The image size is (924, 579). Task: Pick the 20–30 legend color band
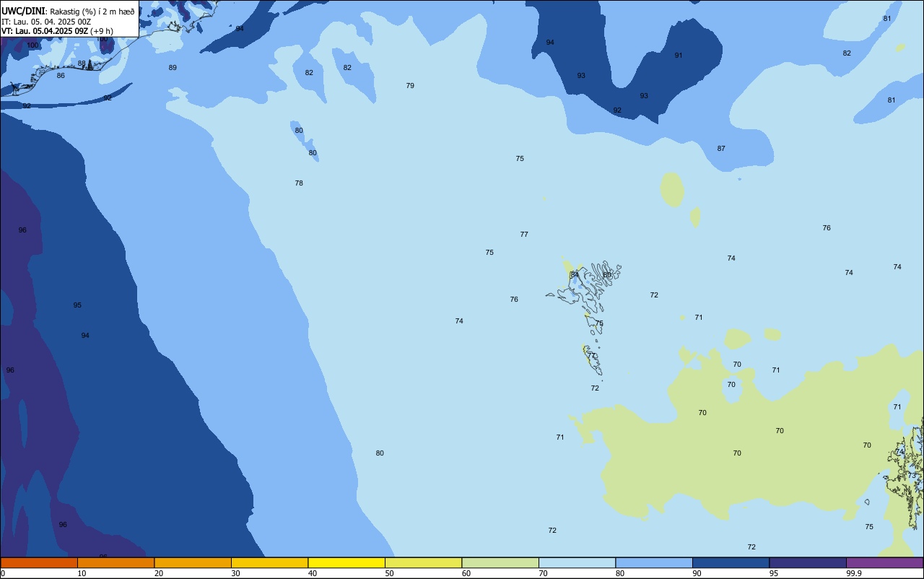pyautogui.click(x=193, y=562)
